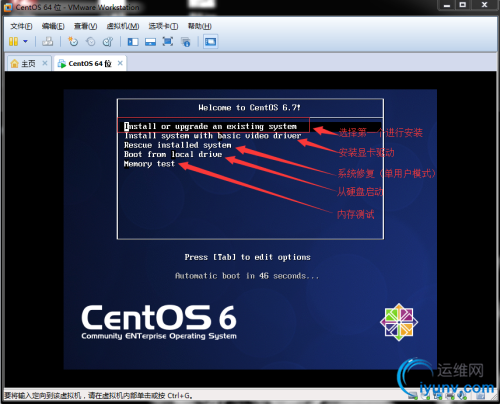Click the sound card status icon
Image resolution: width=500 pixels, height=404 pixels.
462,396
